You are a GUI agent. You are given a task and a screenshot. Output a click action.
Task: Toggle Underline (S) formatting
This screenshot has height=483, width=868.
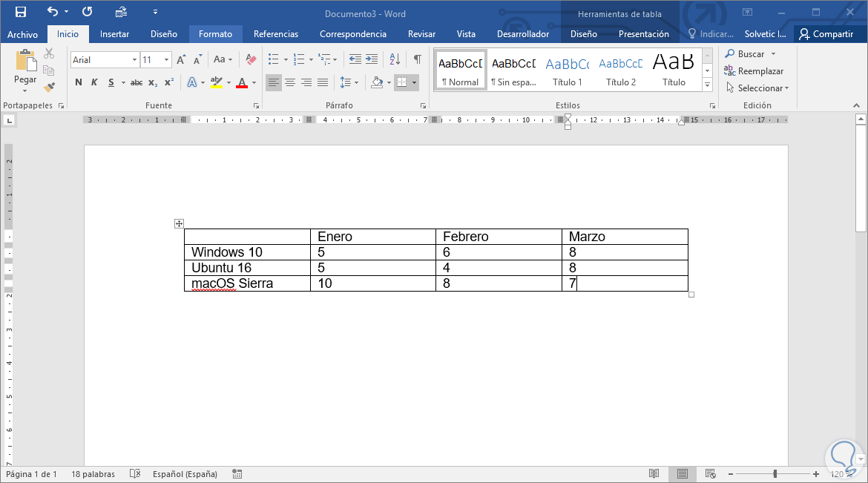[x=111, y=82]
